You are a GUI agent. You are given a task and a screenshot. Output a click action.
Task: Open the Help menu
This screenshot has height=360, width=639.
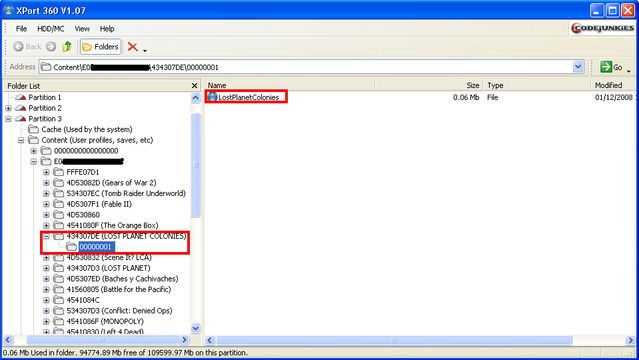click(107, 29)
